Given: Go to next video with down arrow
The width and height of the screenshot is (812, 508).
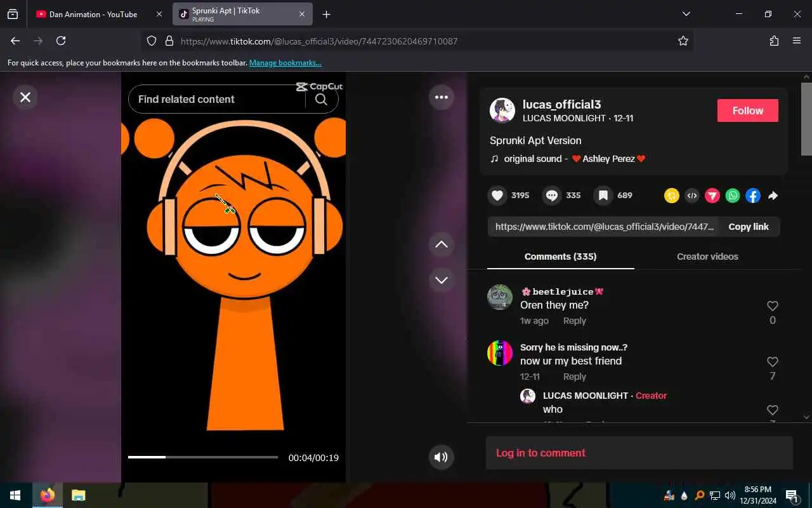Looking at the screenshot, I should click(x=442, y=280).
